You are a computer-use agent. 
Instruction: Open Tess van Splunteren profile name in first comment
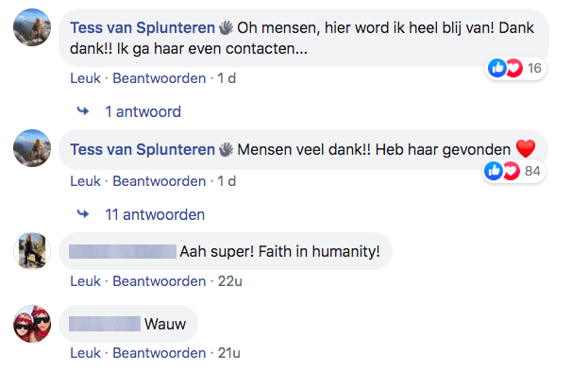point(143,27)
